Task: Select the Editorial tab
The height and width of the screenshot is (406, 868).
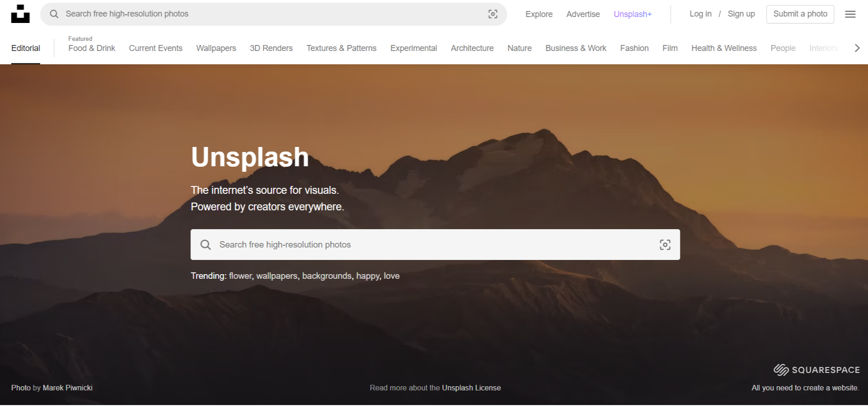Action: [26, 48]
